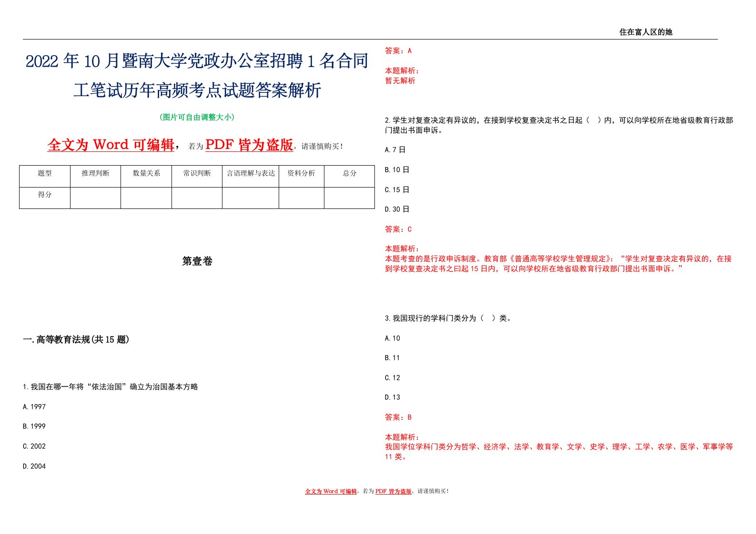Click question 2 text about '复查决定有异议'
This screenshot has height=534, width=756.
pyautogui.click(x=559, y=125)
